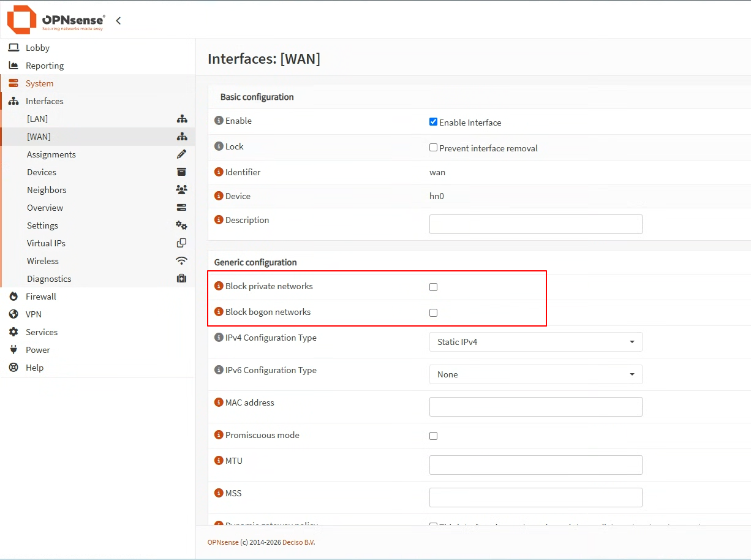
Task: Click the network icon beside [WAN]
Action: [181, 137]
